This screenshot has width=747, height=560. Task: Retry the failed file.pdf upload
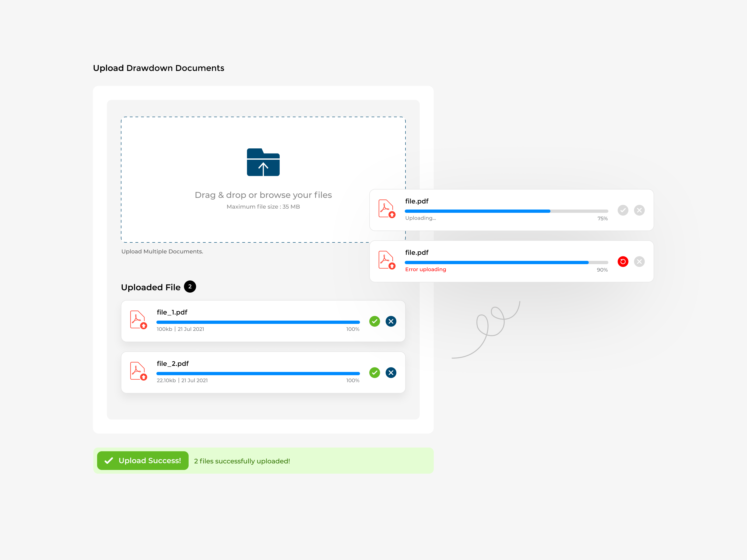[x=623, y=262]
